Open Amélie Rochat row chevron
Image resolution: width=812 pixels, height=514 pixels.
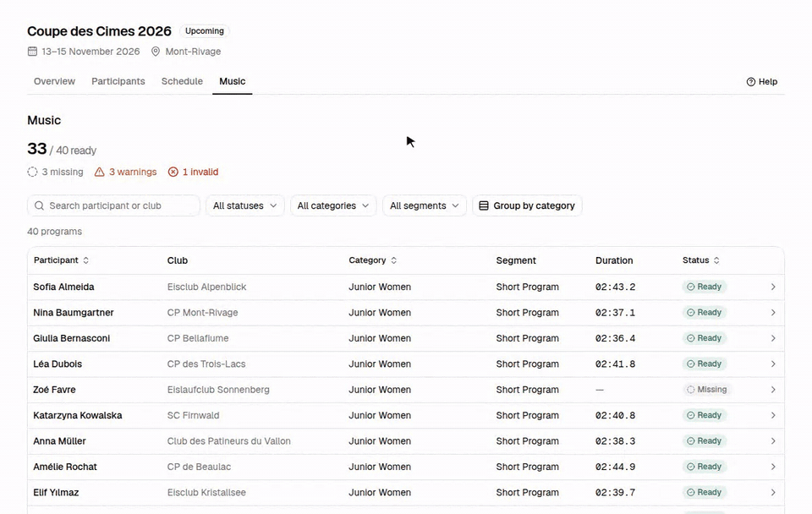coord(773,467)
